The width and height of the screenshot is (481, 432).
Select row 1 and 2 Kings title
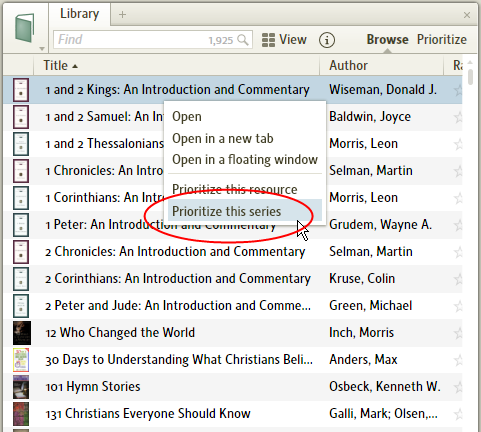(177, 90)
